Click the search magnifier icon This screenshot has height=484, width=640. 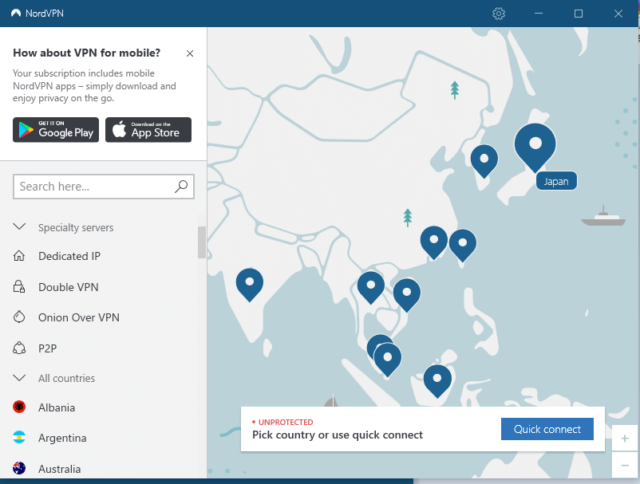click(182, 186)
